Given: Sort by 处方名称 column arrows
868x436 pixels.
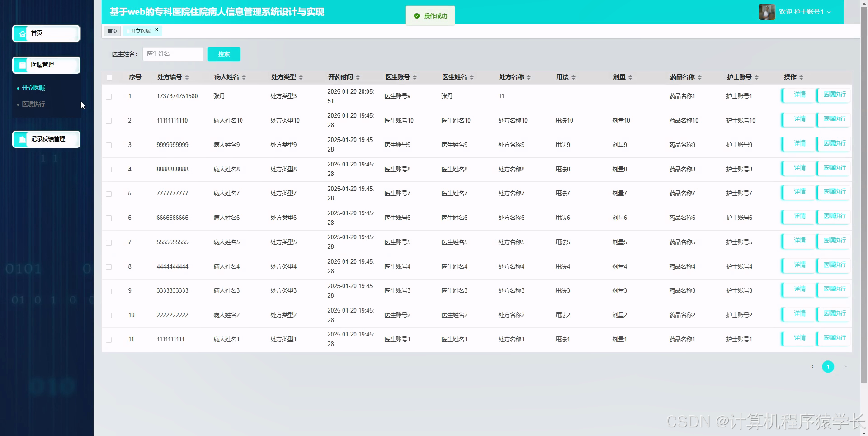Looking at the screenshot, I should 528,77.
